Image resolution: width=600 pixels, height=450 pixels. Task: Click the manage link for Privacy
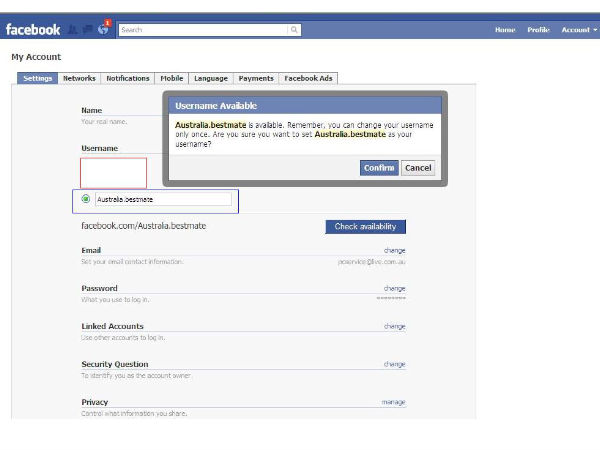393,402
